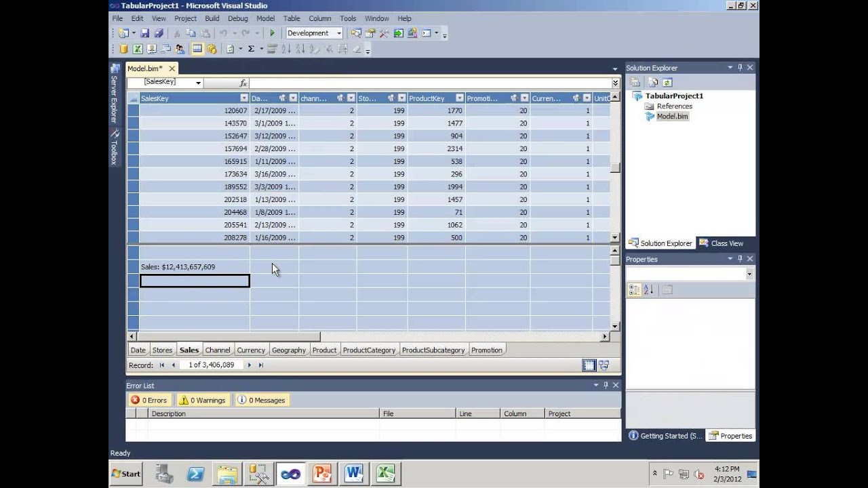
Task: Toggle Categorized view in Properties panel
Action: 634,289
